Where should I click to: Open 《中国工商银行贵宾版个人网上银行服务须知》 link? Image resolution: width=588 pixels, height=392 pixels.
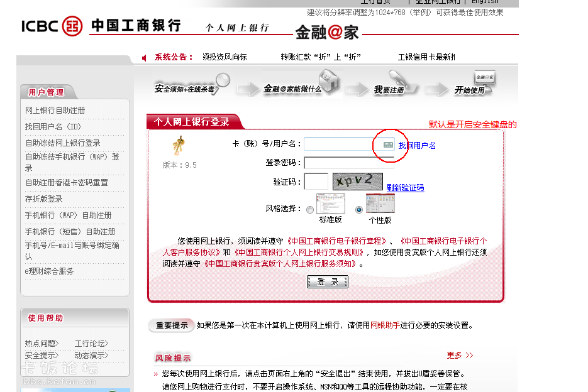pyautogui.click(x=280, y=263)
